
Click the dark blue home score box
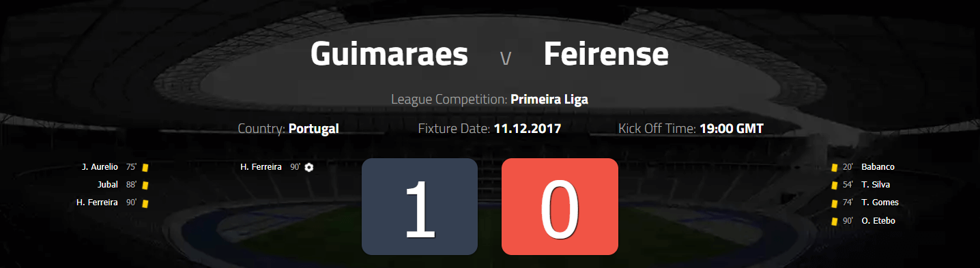[x=420, y=207]
